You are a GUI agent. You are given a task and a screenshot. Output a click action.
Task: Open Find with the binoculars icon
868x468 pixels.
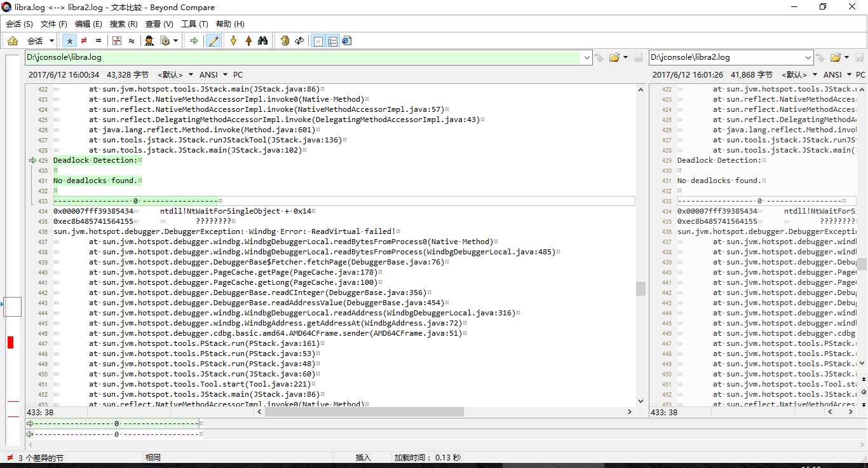click(262, 41)
